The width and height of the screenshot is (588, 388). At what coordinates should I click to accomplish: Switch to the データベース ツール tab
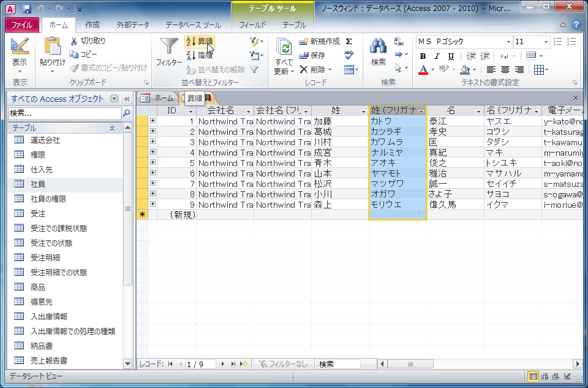pos(194,25)
